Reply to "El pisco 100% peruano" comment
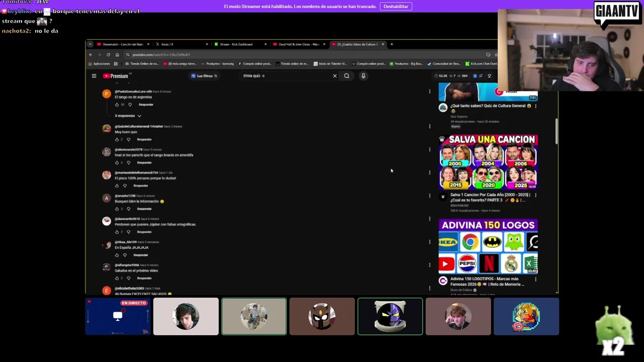The width and height of the screenshot is (644, 362). (141, 186)
